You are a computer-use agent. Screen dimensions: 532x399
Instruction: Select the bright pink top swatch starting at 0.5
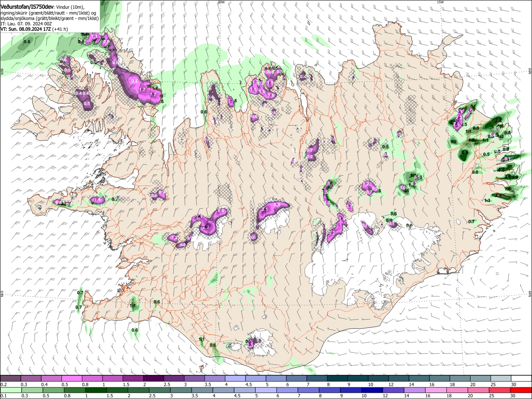click(71, 379)
